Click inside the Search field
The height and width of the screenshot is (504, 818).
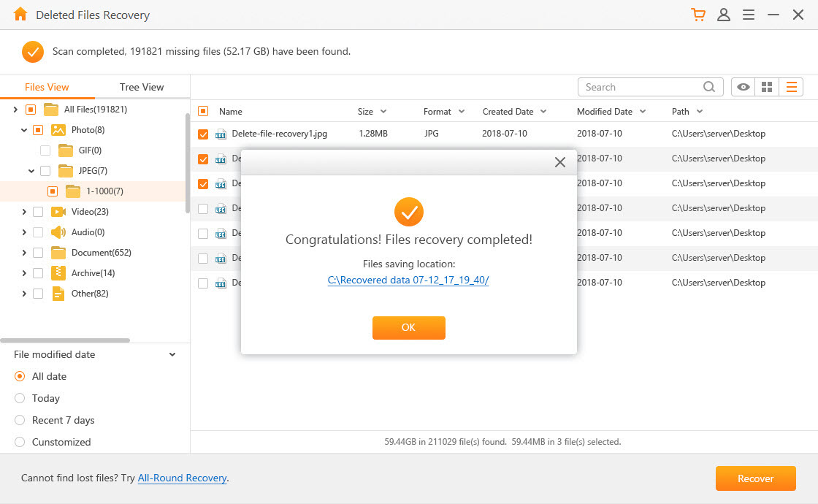point(643,86)
